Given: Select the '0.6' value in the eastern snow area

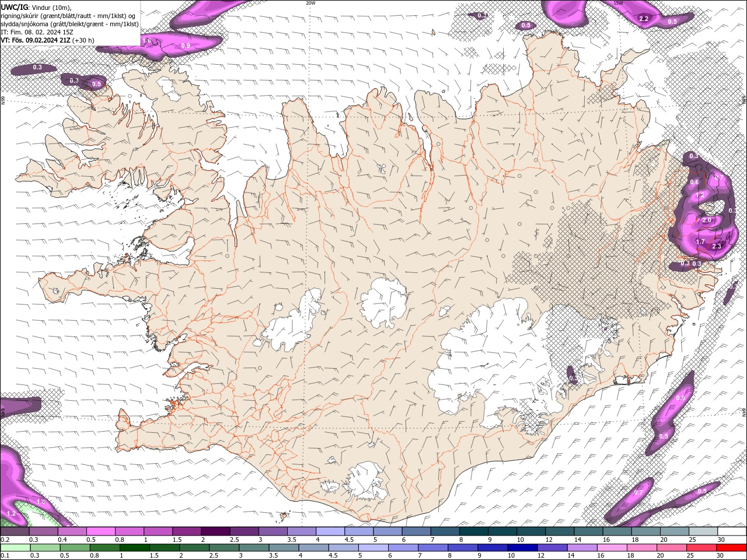Looking at the screenshot, I should coord(694,182).
